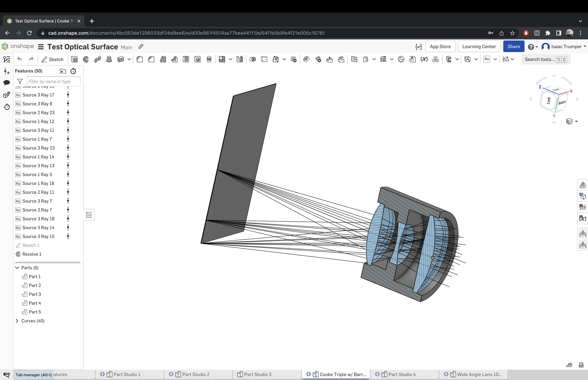This screenshot has width=588, height=380.
Task: Click the Filter by name or type field
Action: [x=53, y=81]
